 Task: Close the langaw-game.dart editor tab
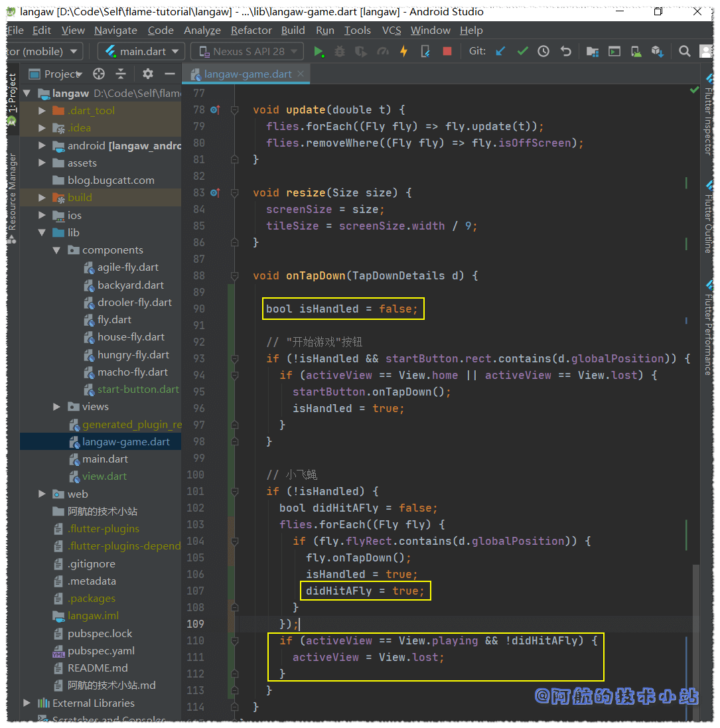tap(301, 74)
